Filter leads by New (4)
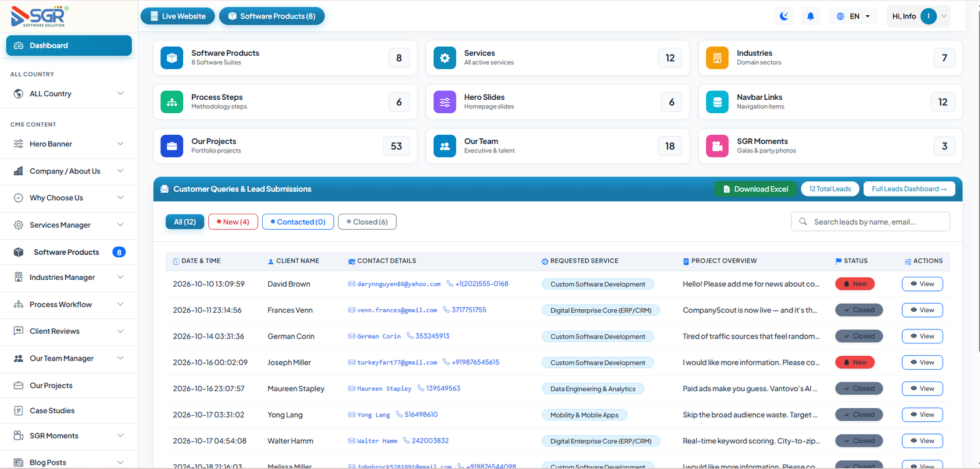 pyautogui.click(x=233, y=222)
